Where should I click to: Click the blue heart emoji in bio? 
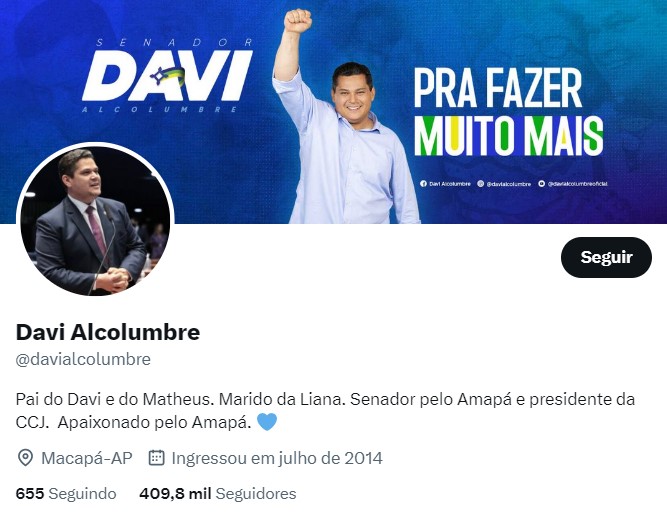pos(267,422)
